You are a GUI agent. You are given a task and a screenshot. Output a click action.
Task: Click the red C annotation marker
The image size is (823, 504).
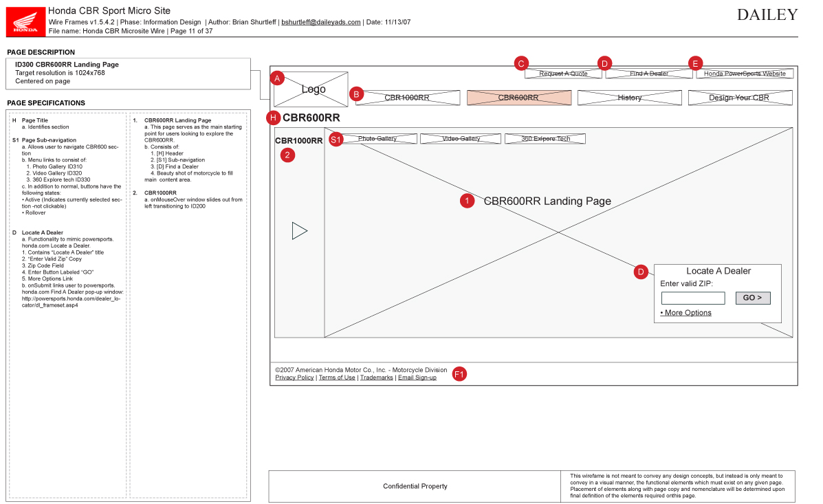(x=521, y=64)
